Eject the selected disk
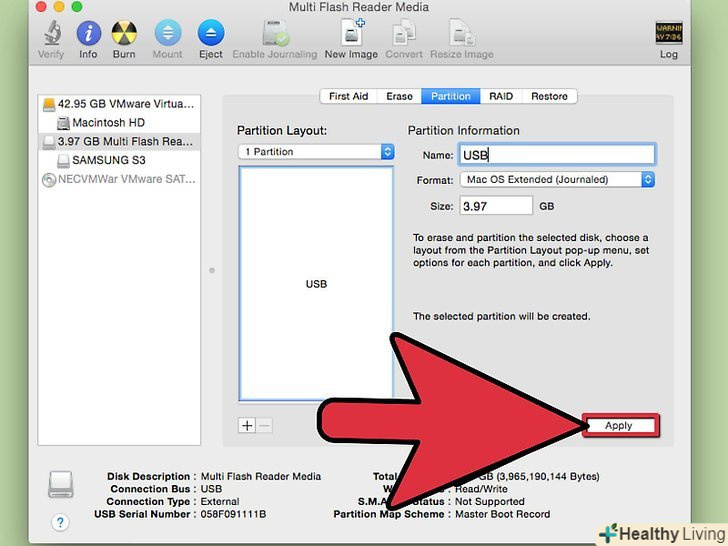The height and width of the screenshot is (546, 728). click(x=211, y=33)
